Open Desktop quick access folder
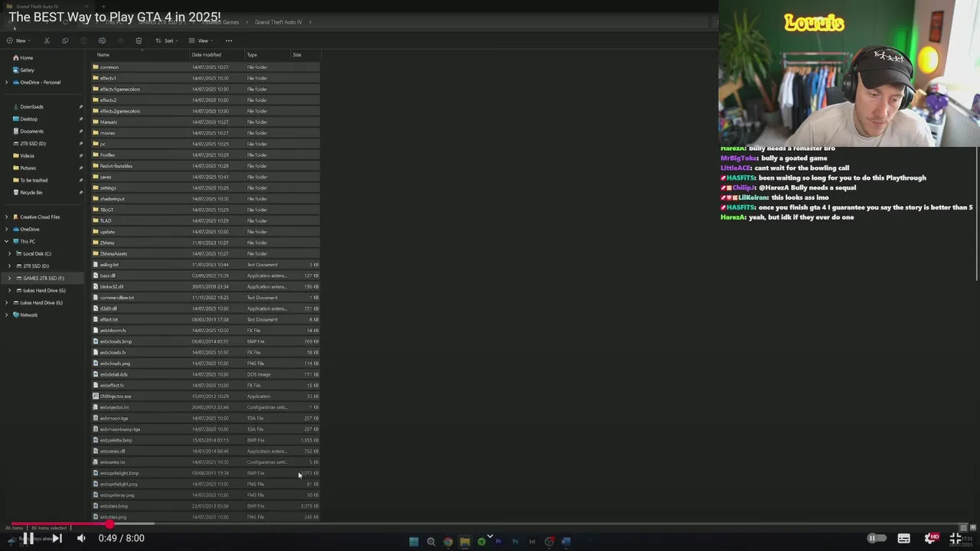Viewport: 980px width, 551px height. click(x=28, y=119)
